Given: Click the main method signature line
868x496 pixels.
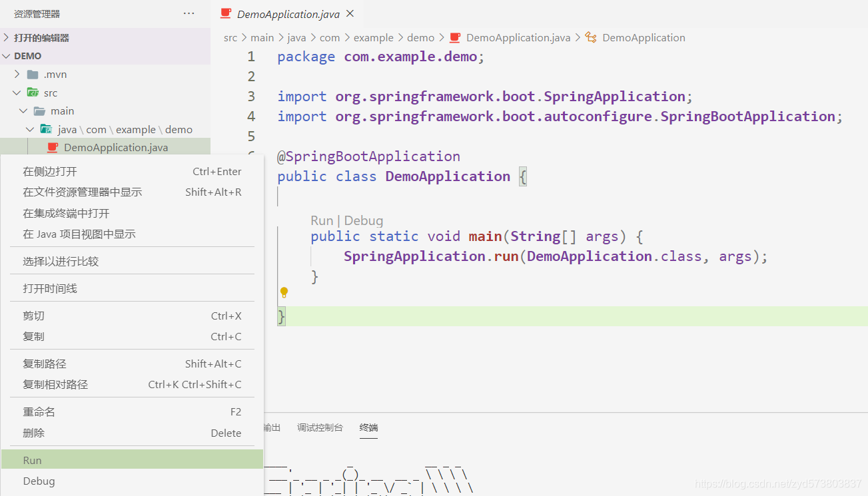Looking at the screenshot, I should 477,236.
